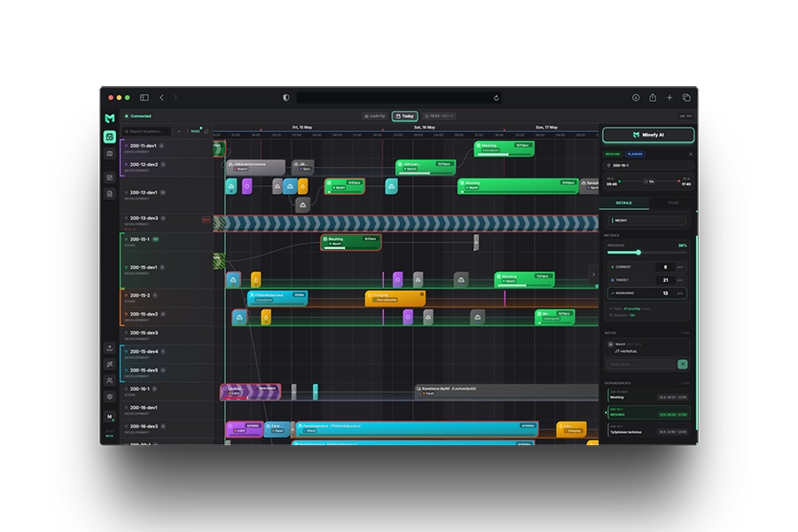This screenshot has width=798, height=532.
Task: Open the map view sidebar icon
Action: (109, 153)
